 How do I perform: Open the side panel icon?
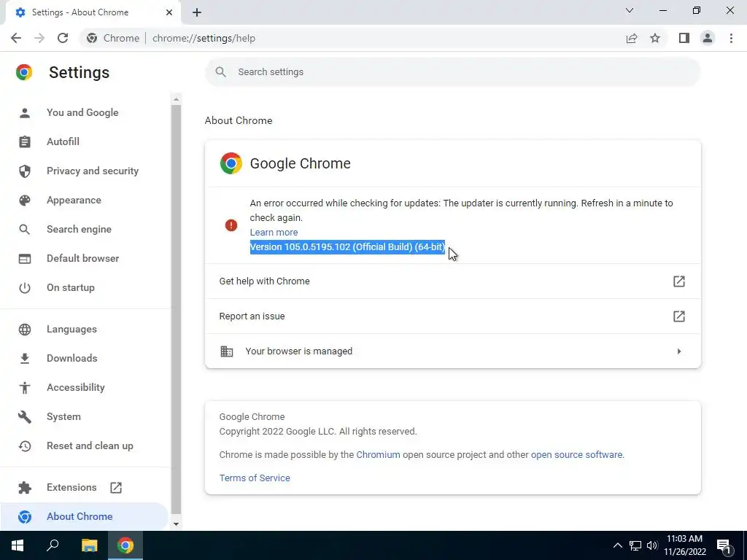click(x=684, y=38)
